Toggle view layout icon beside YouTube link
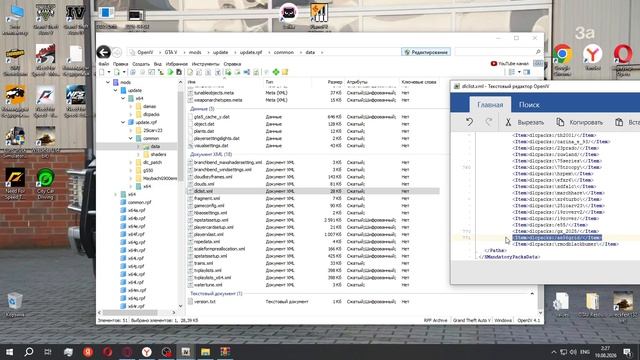640x360 pixels. click(538, 63)
